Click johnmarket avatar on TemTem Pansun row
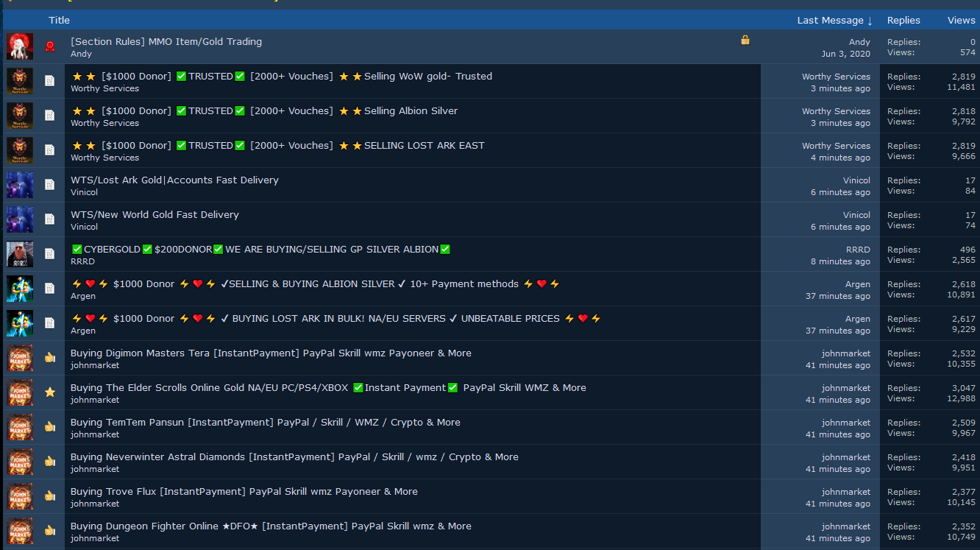The image size is (980, 550). [x=20, y=427]
